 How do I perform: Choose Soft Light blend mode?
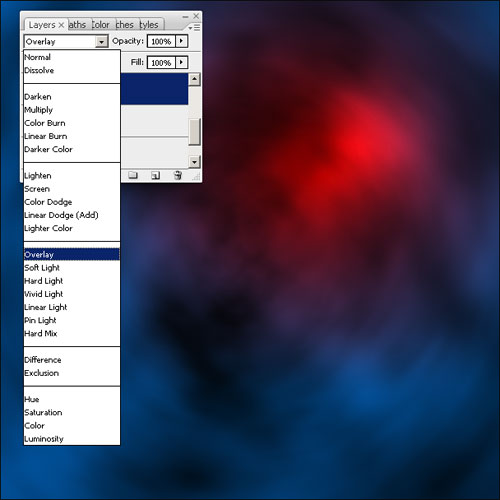[x=72, y=268]
